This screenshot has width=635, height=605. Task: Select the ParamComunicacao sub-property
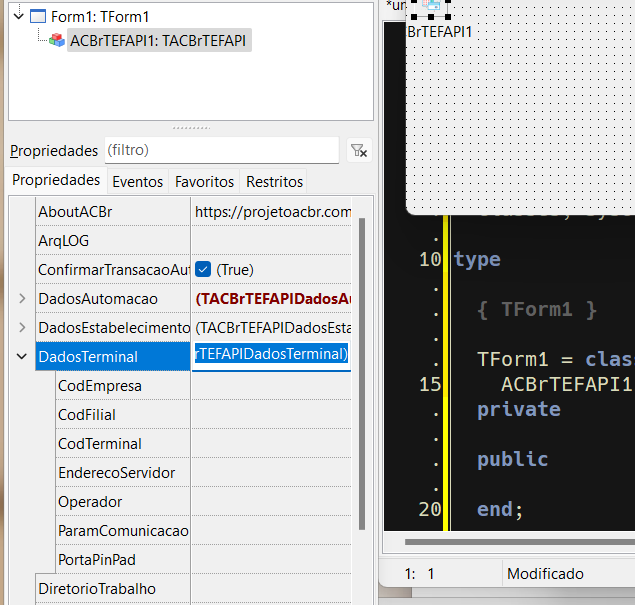coord(123,530)
